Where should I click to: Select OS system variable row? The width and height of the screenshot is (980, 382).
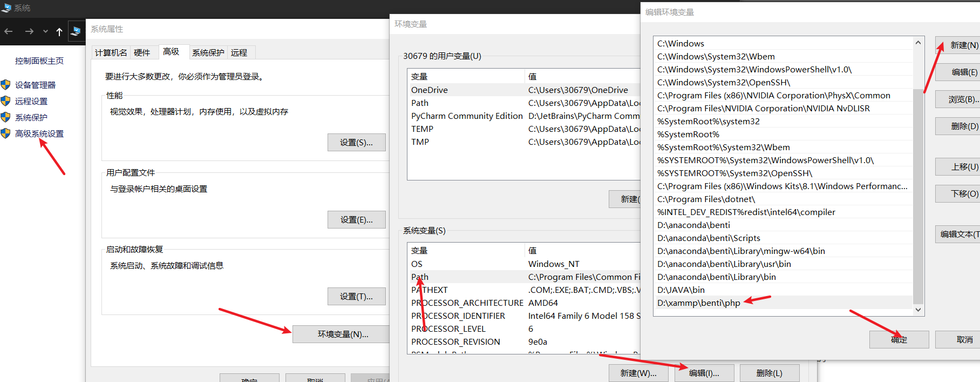pyautogui.click(x=523, y=264)
